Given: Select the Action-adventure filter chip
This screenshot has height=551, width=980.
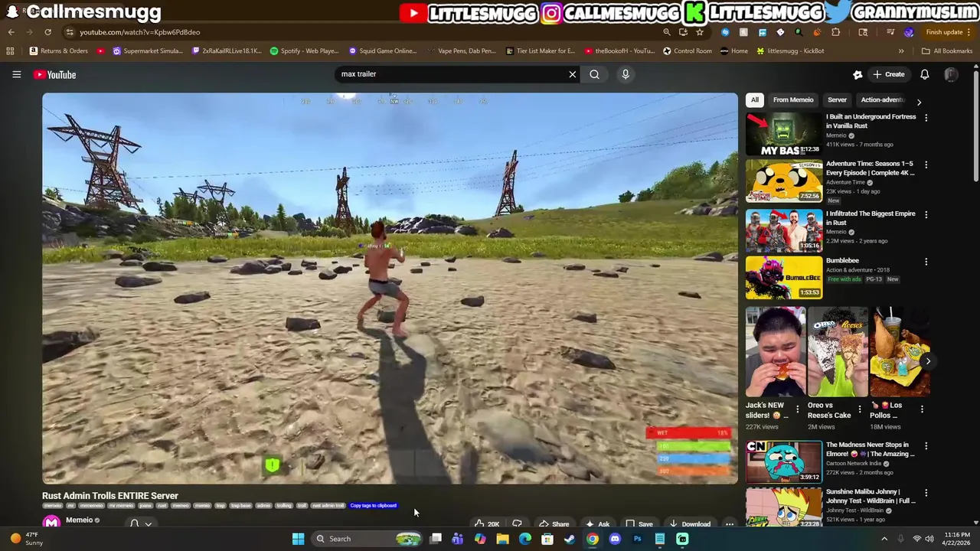Looking at the screenshot, I should [x=883, y=100].
